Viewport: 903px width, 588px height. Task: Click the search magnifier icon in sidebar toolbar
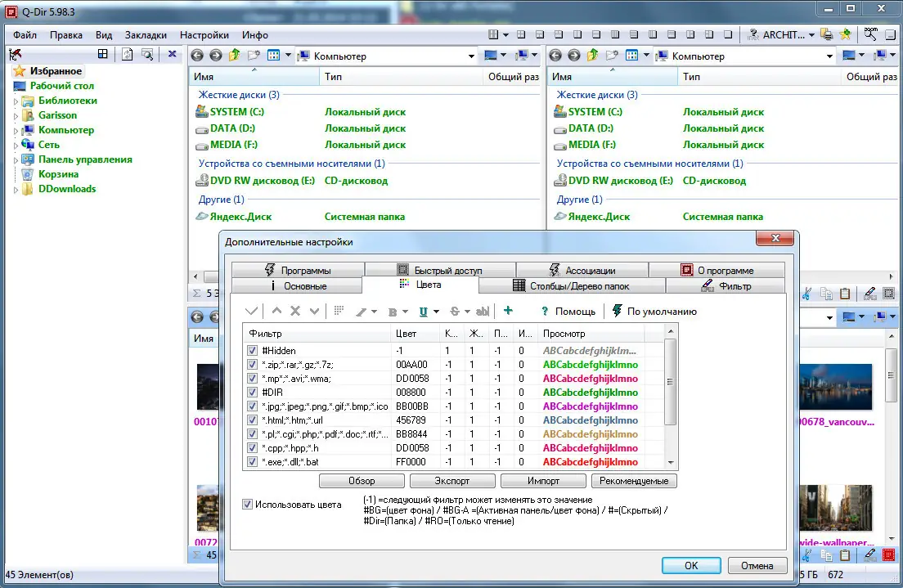(147, 55)
